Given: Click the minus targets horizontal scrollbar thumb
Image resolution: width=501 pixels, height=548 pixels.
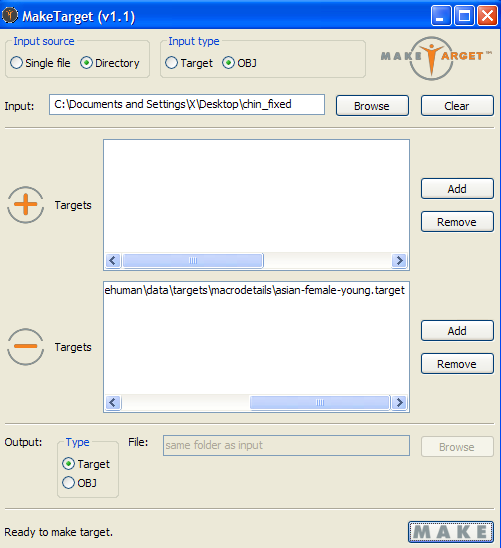Looking at the screenshot, I should pos(320,403).
